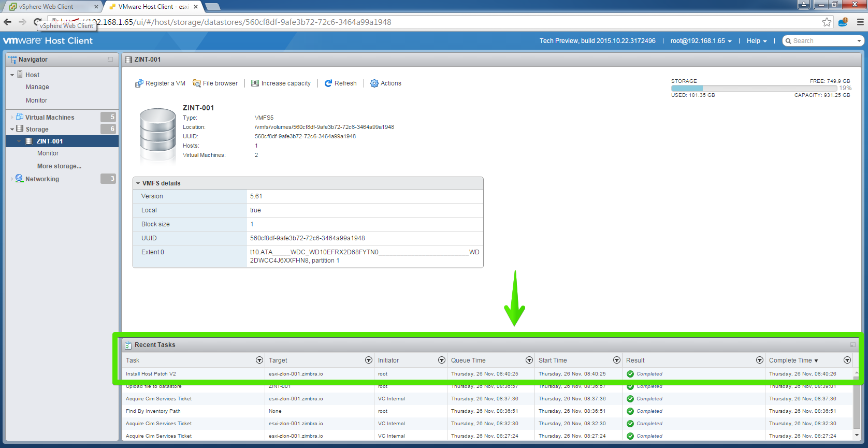
Task: Click the Storage count badge 6
Action: coord(108,129)
